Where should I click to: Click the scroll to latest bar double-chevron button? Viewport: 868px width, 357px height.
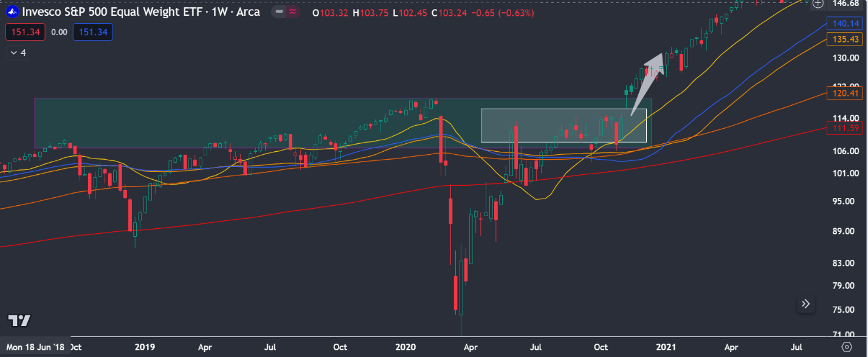coord(806,304)
